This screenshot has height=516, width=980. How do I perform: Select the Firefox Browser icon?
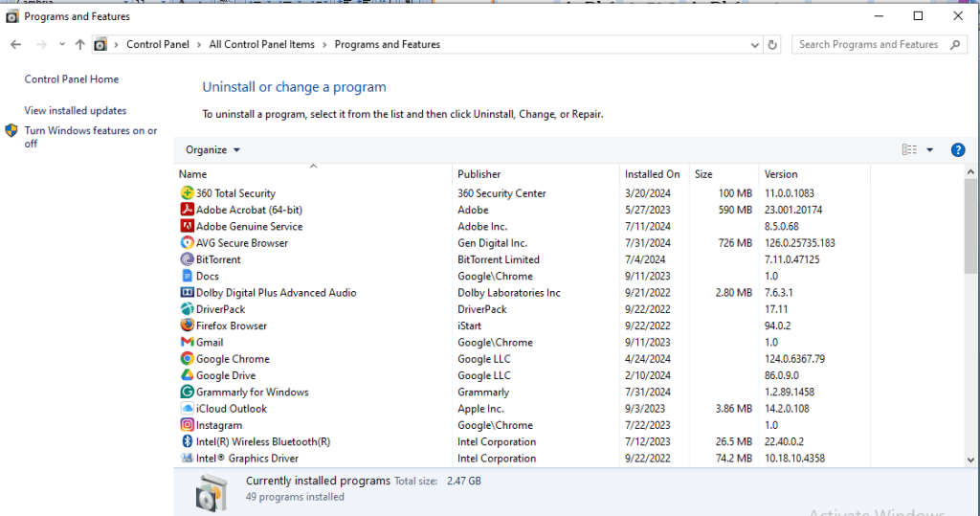point(188,325)
